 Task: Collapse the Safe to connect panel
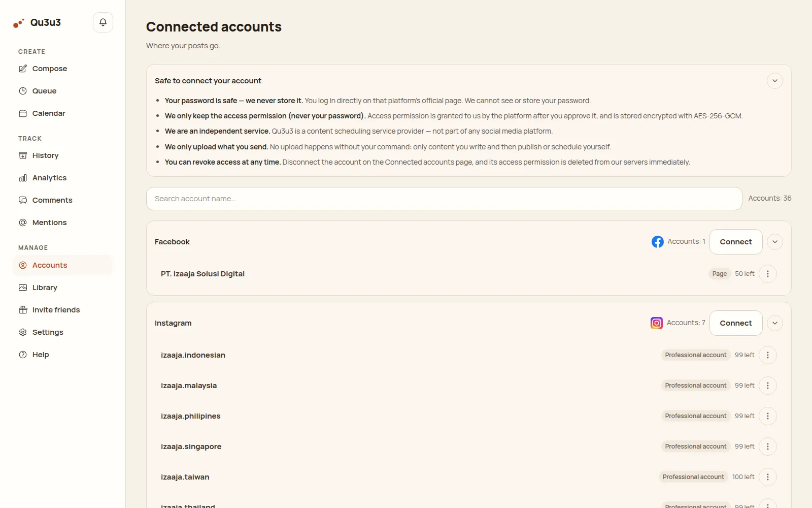click(775, 81)
